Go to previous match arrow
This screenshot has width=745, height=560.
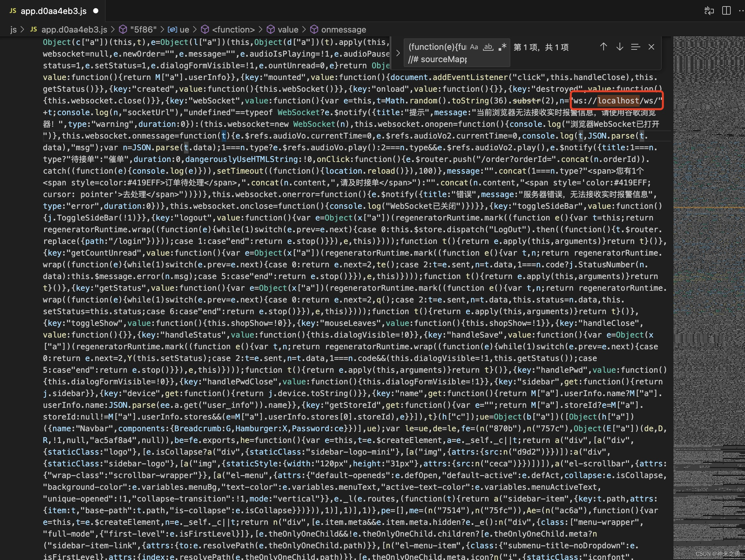[603, 47]
